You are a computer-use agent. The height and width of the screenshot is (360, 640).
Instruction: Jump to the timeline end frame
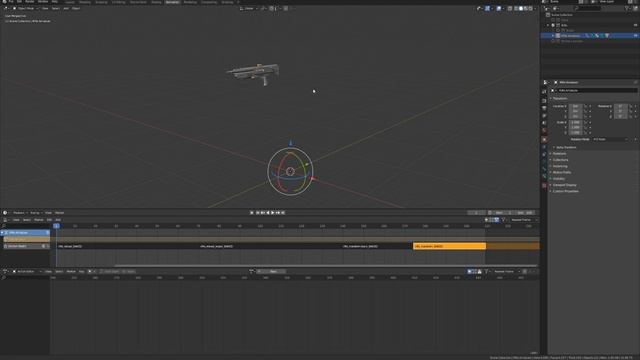283,213
